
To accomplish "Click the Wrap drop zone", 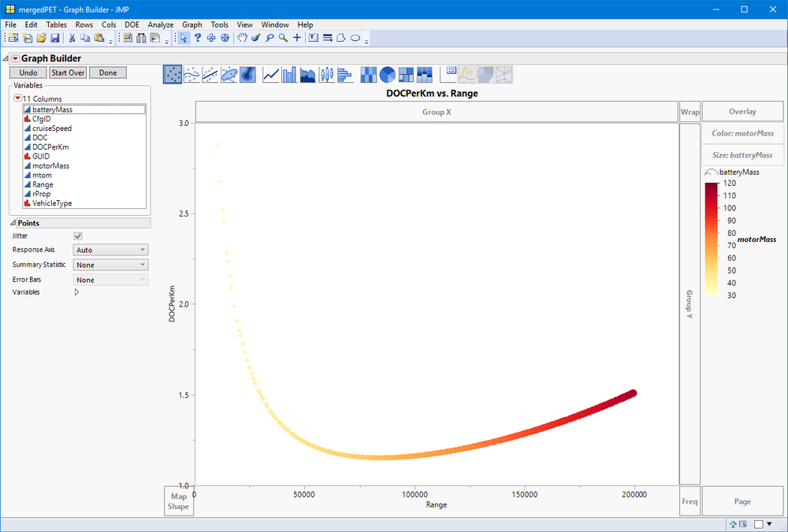I will click(x=689, y=112).
